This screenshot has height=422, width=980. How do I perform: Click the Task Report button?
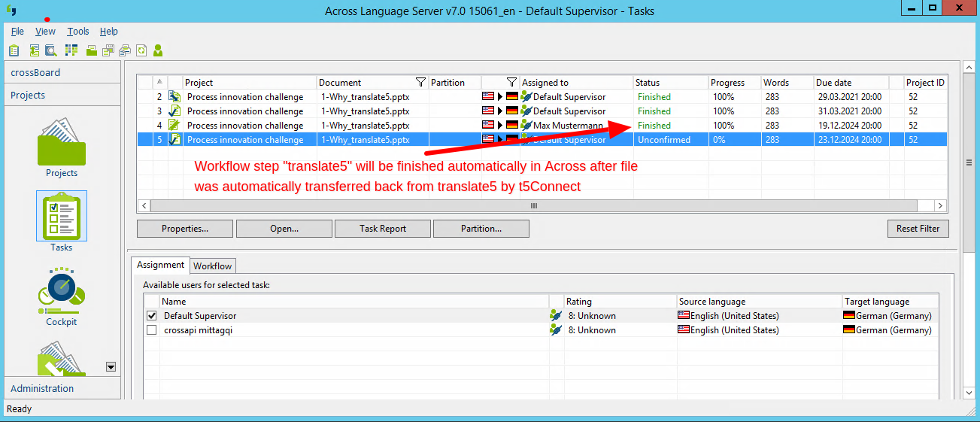point(383,229)
